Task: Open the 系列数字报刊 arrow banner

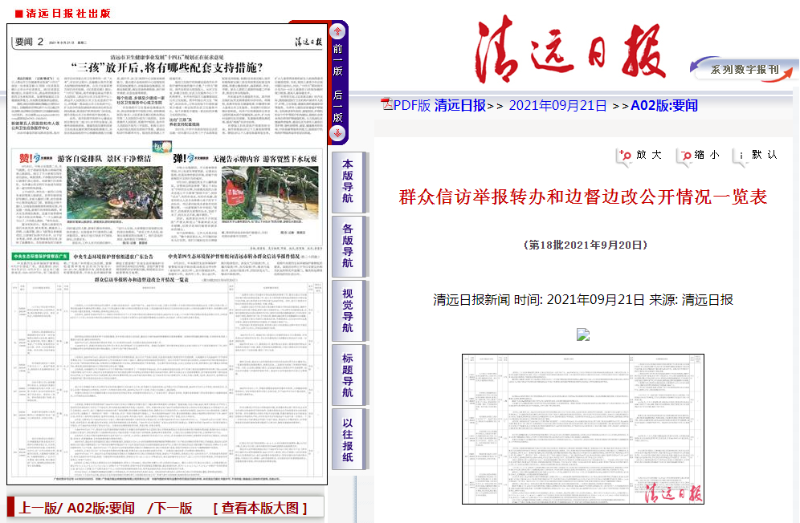Action: [x=743, y=68]
